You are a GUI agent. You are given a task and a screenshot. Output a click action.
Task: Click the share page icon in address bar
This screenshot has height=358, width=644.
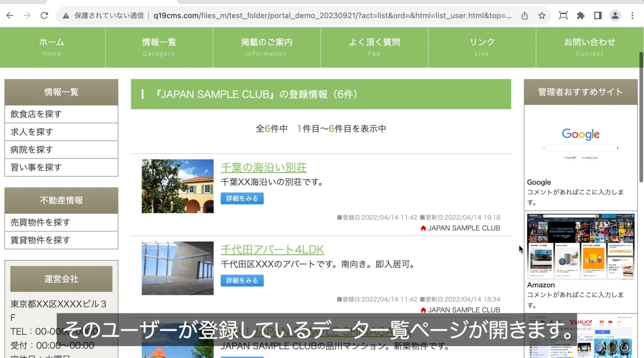tap(524, 16)
